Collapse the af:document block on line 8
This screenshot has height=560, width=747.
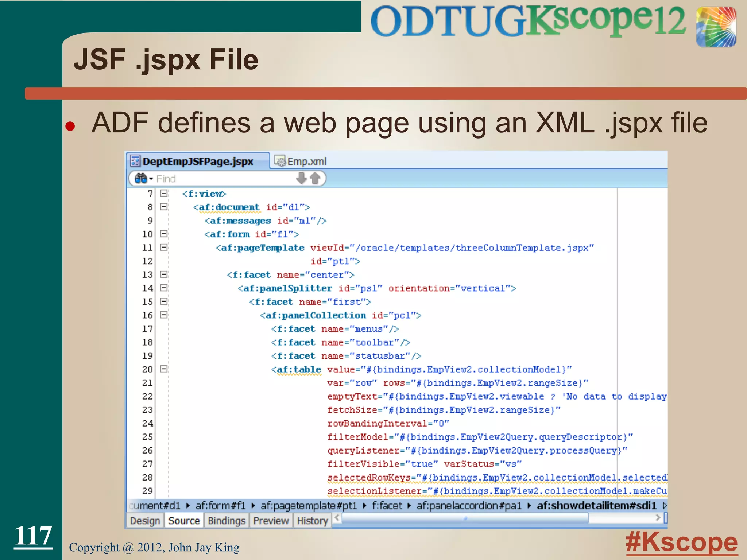[x=164, y=207]
